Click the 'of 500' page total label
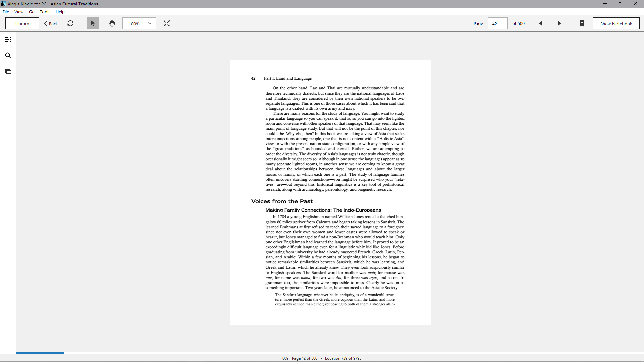Screen dimensions: 644x362 pyautogui.click(x=518, y=23)
